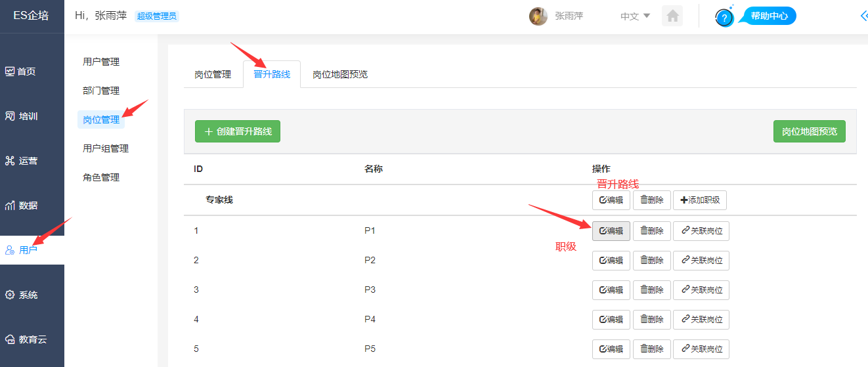Switch to the 岗位地图预览 tab

tap(340, 74)
